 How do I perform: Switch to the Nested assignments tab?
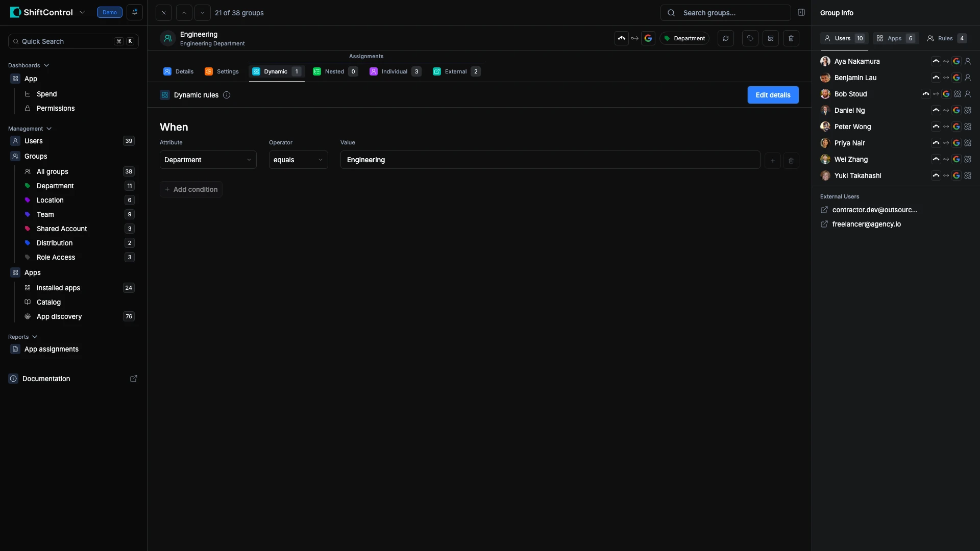pyautogui.click(x=335, y=71)
